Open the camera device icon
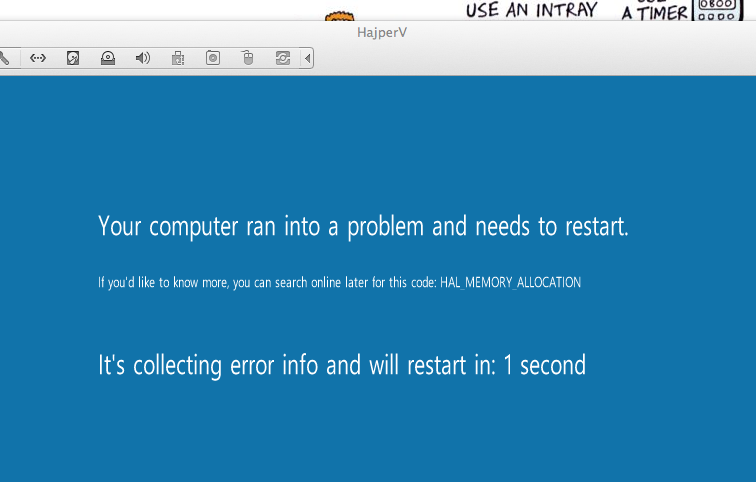This screenshot has height=482, width=756. [213, 58]
